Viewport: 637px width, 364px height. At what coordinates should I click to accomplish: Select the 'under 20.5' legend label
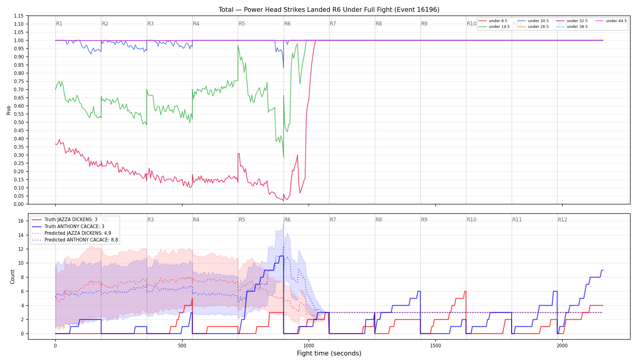[x=538, y=21]
